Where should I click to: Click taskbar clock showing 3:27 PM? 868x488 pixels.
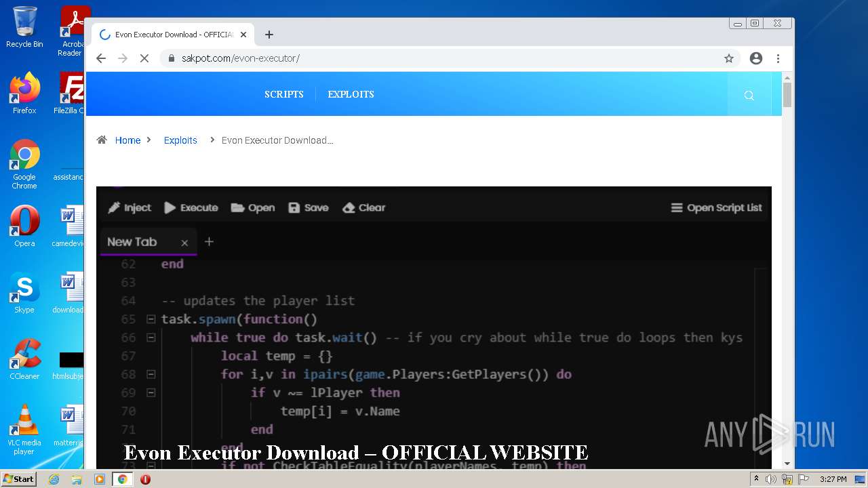[833, 479]
